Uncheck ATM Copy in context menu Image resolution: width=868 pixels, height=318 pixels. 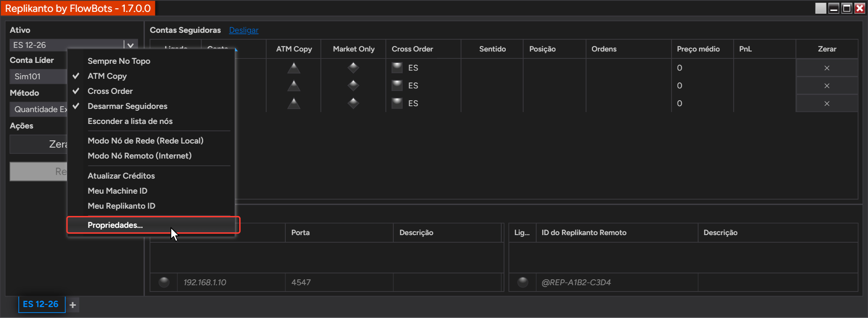pyautogui.click(x=151, y=76)
